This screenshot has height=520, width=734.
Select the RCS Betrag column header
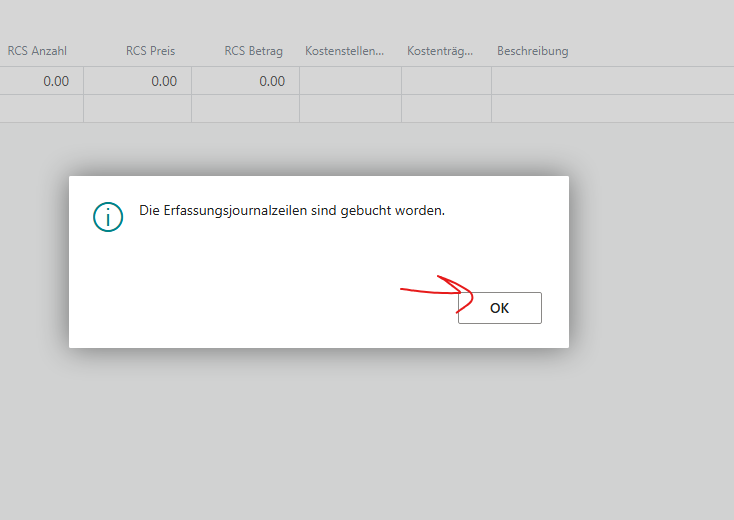(x=253, y=51)
